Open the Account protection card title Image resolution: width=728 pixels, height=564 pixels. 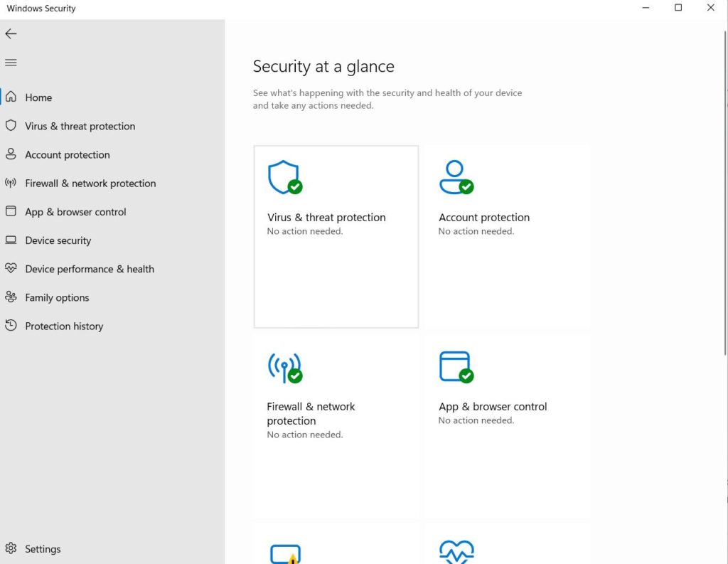point(483,218)
